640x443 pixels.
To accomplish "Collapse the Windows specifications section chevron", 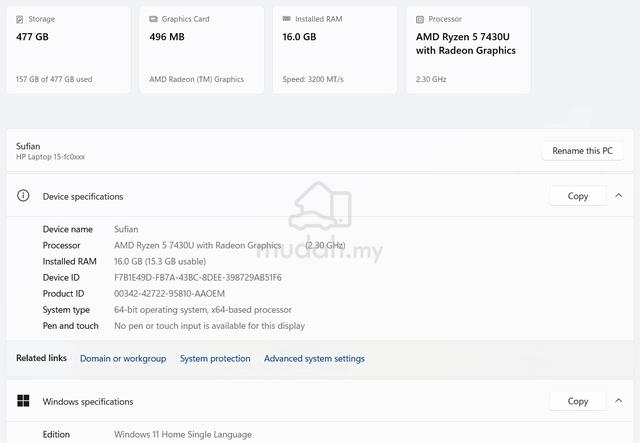I will [619, 401].
